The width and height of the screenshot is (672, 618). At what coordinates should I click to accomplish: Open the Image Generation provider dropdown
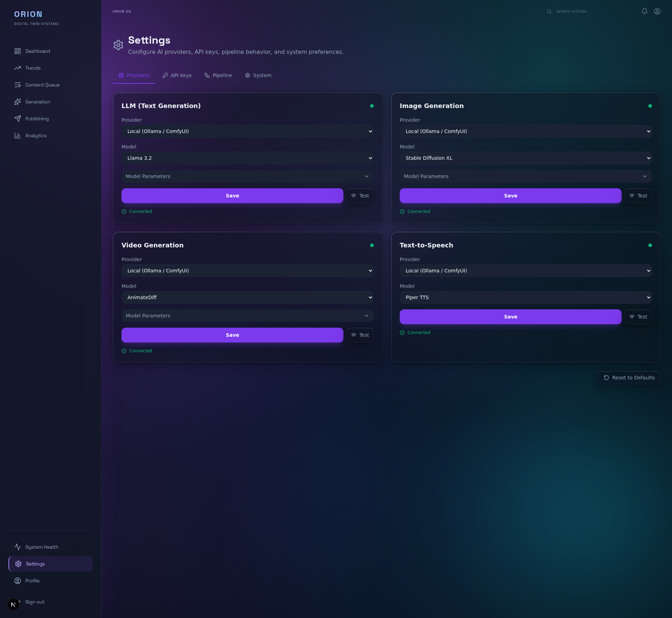click(x=525, y=131)
